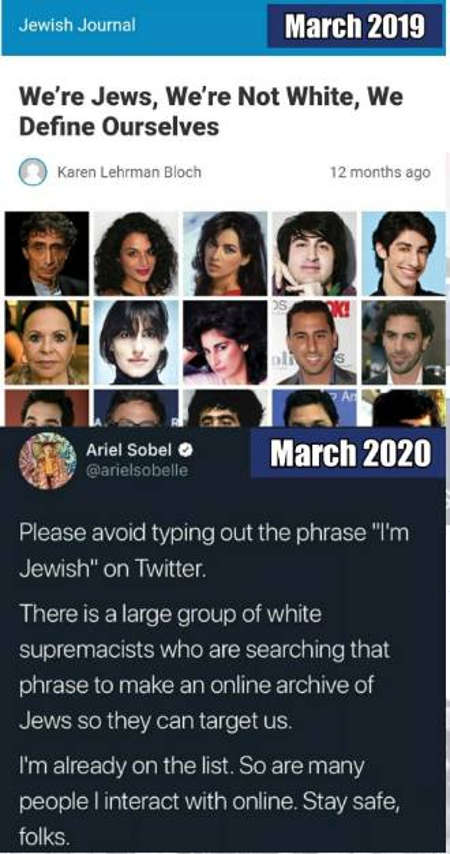Open the third photo in top row

coord(225,254)
